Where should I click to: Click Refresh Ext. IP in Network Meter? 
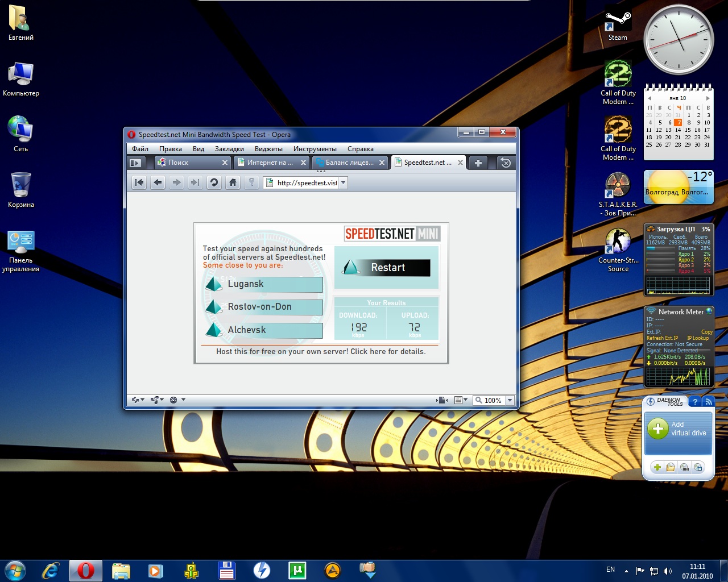coord(662,338)
